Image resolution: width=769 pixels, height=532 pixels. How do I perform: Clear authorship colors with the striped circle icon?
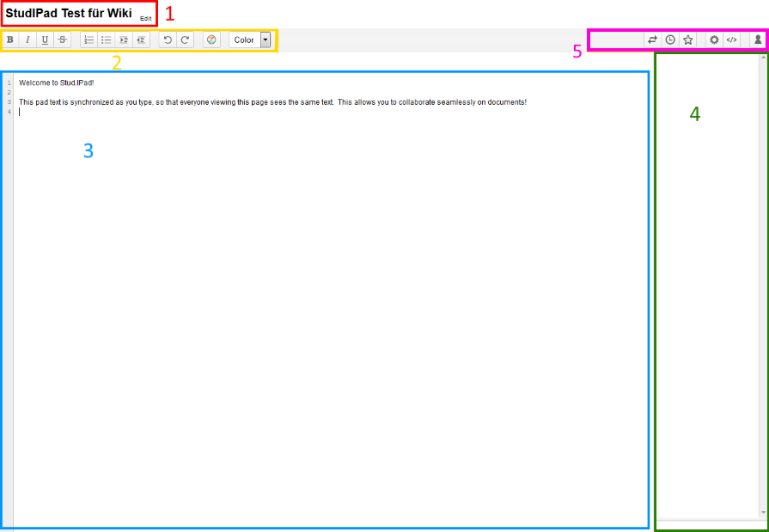pyautogui.click(x=211, y=40)
